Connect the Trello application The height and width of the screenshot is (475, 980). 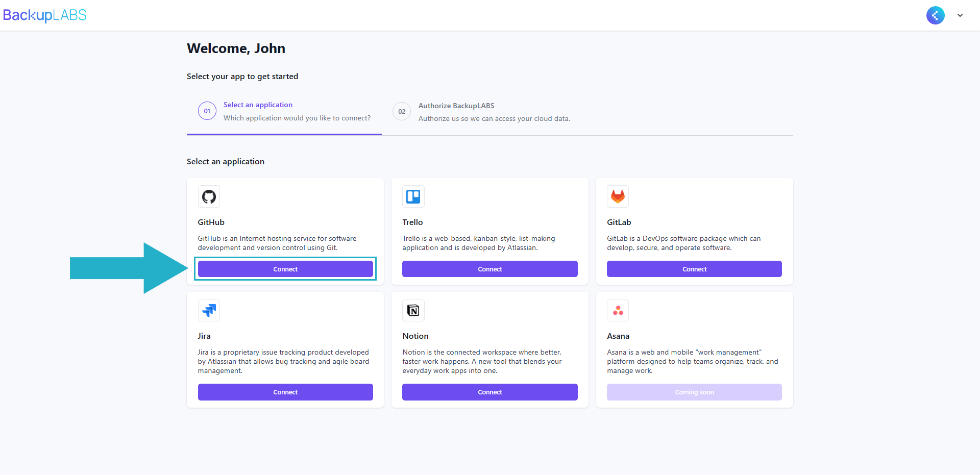(490, 269)
